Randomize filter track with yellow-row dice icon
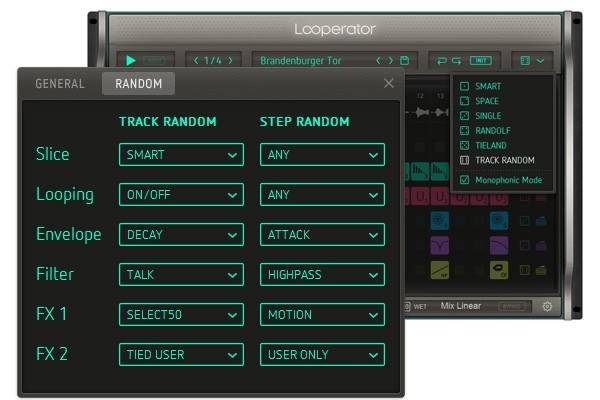The height and width of the screenshot is (400, 600). pyautogui.click(x=525, y=270)
